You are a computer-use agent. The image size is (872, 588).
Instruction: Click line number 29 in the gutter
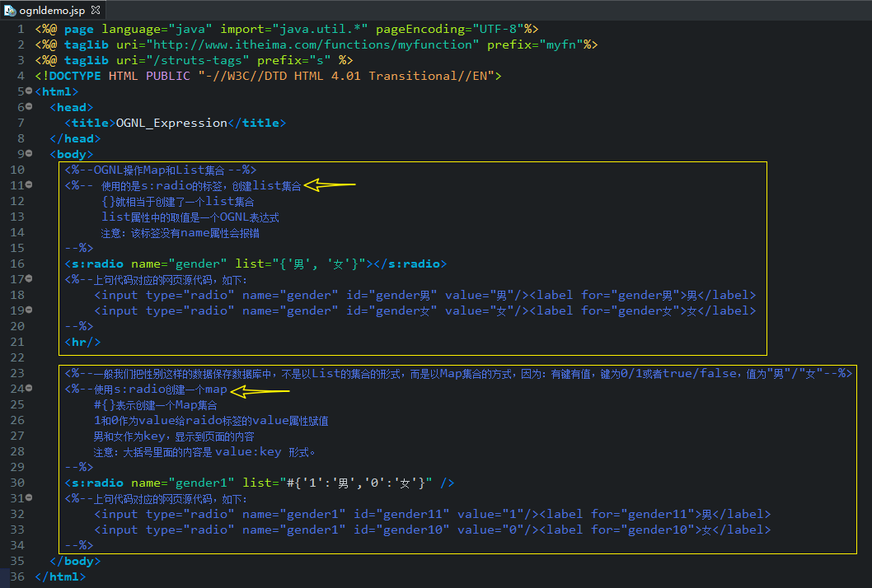17,467
